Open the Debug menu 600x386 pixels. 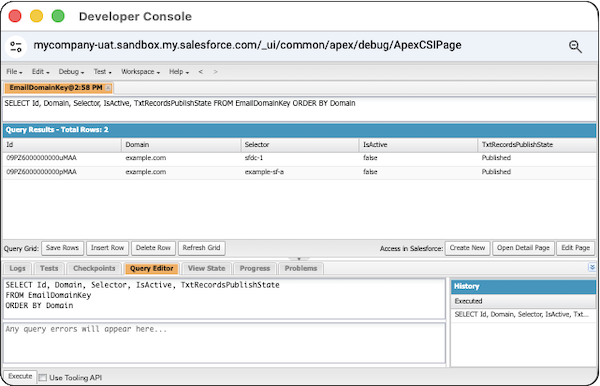click(x=71, y=72)
